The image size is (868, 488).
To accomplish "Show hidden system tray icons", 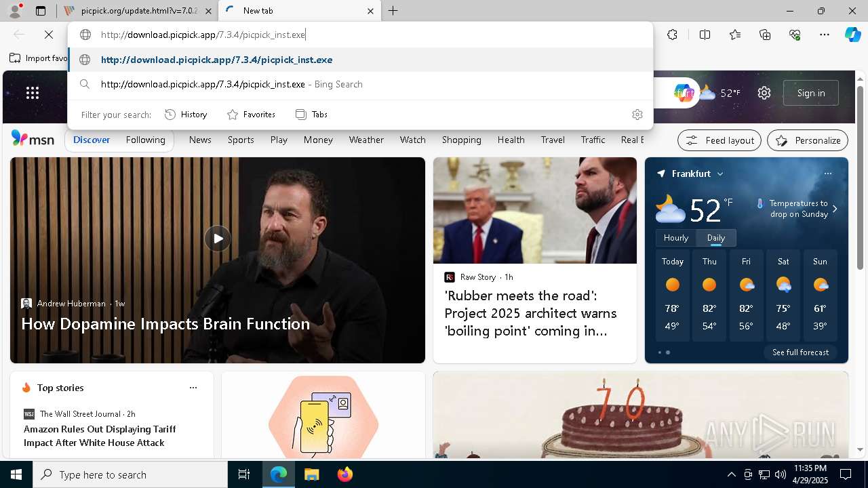I will pyautogui.click(x=731, y=474).
